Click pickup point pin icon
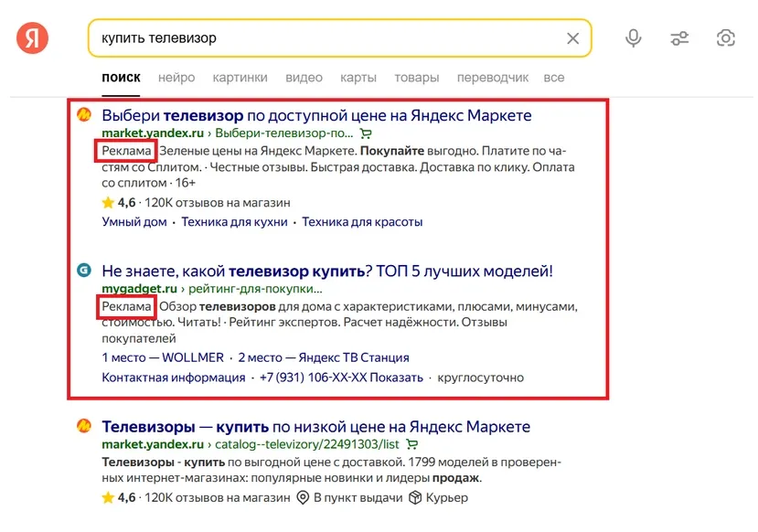Viewport: 758px width, 532px height. (x=303, y=497)
